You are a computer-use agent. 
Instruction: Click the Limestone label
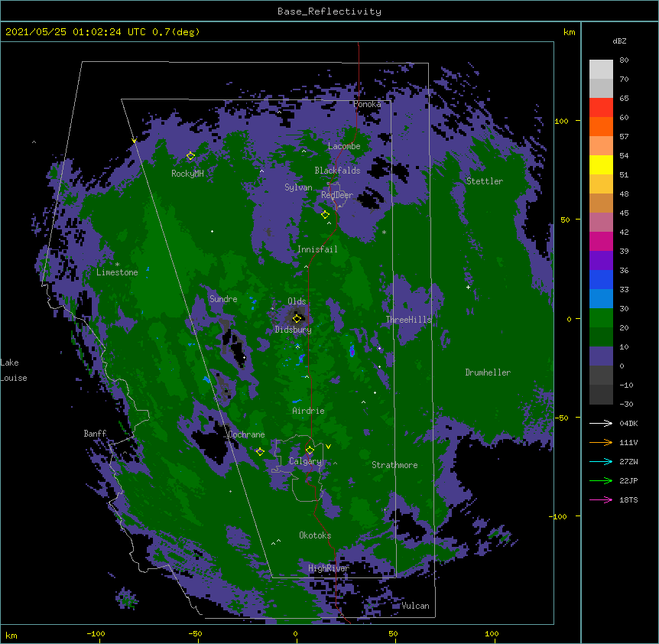point(117,272)
